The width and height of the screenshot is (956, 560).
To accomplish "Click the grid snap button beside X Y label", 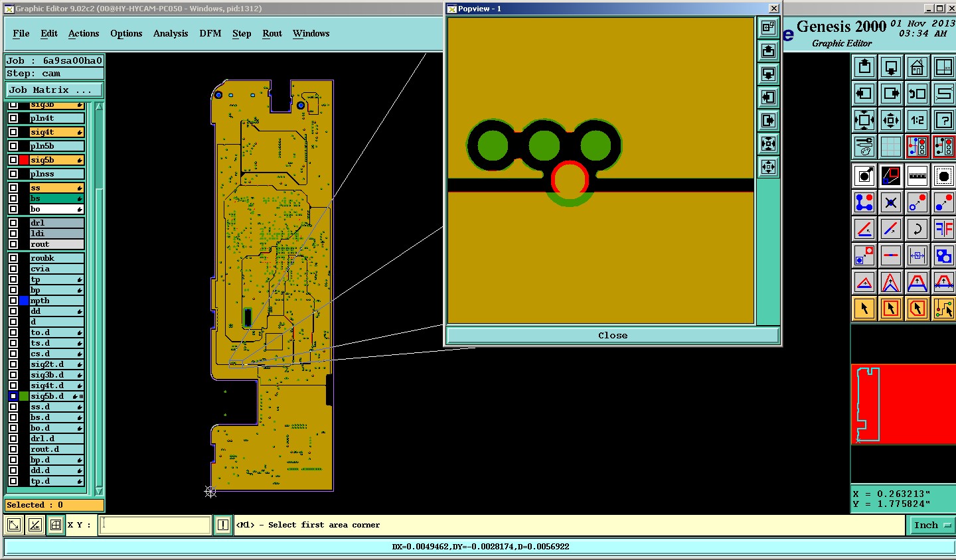I will click(56, 525).
